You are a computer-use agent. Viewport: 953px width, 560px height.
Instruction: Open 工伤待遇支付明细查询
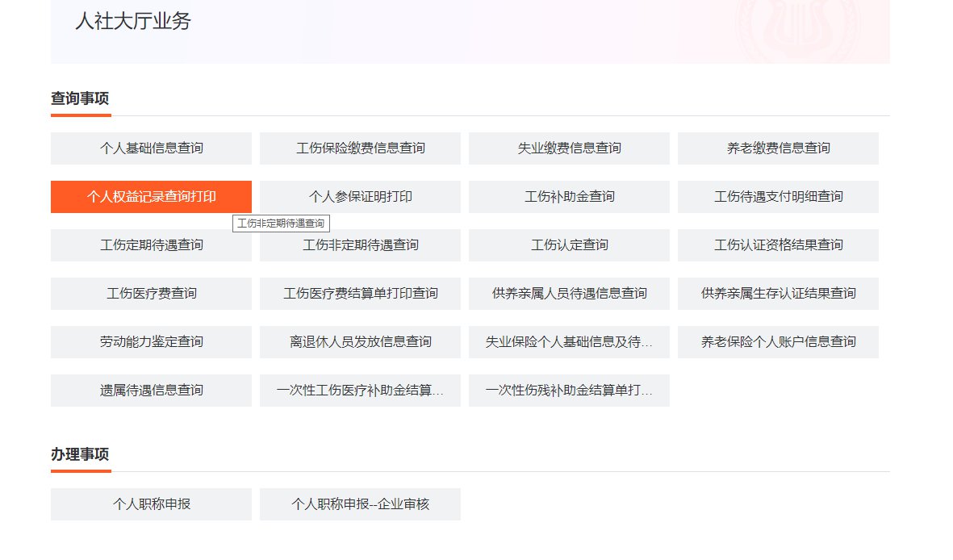click(778, 197)
